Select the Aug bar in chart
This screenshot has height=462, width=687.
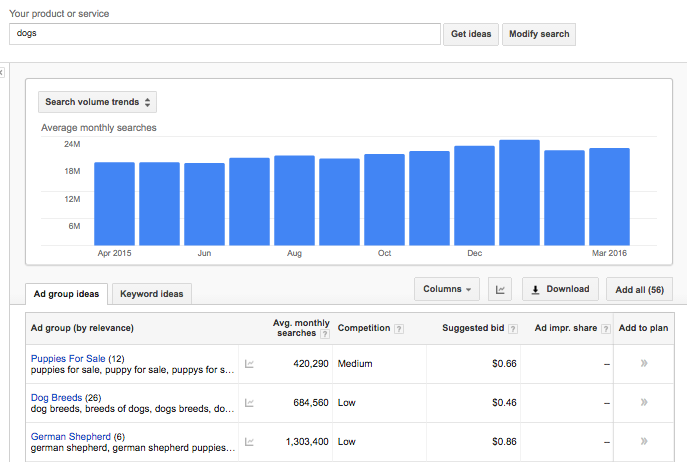point(294,200)
